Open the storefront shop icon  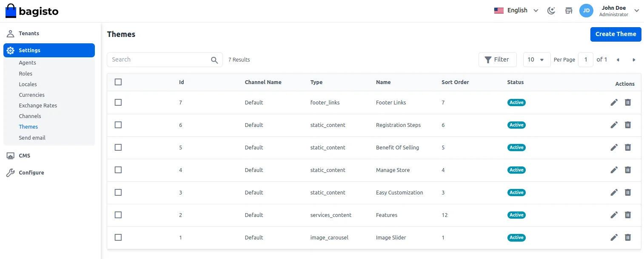(x=569, y=11)
